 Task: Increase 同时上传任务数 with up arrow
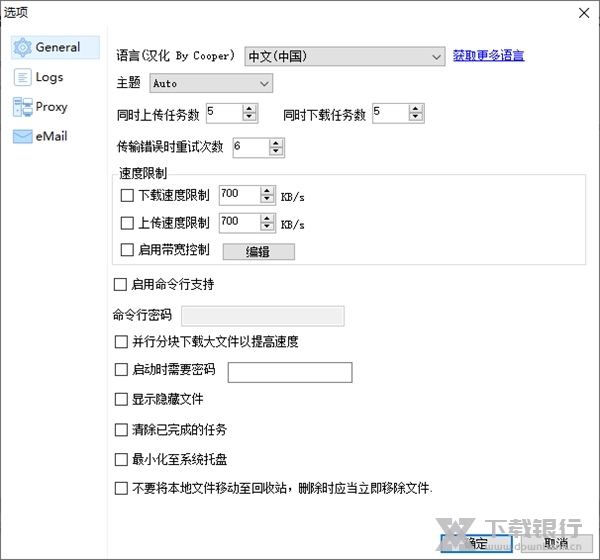[249, 109]
